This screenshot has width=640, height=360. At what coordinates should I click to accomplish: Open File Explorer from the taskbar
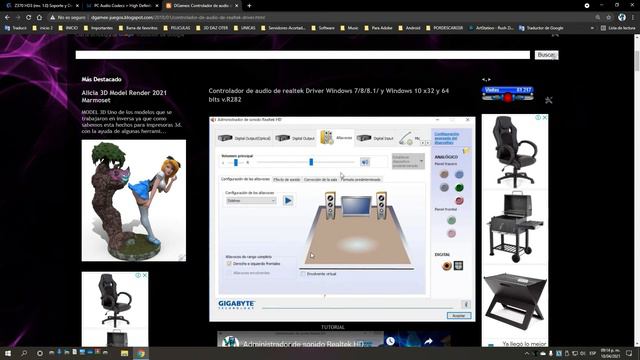pyautogui.click(x=124, y=353)
